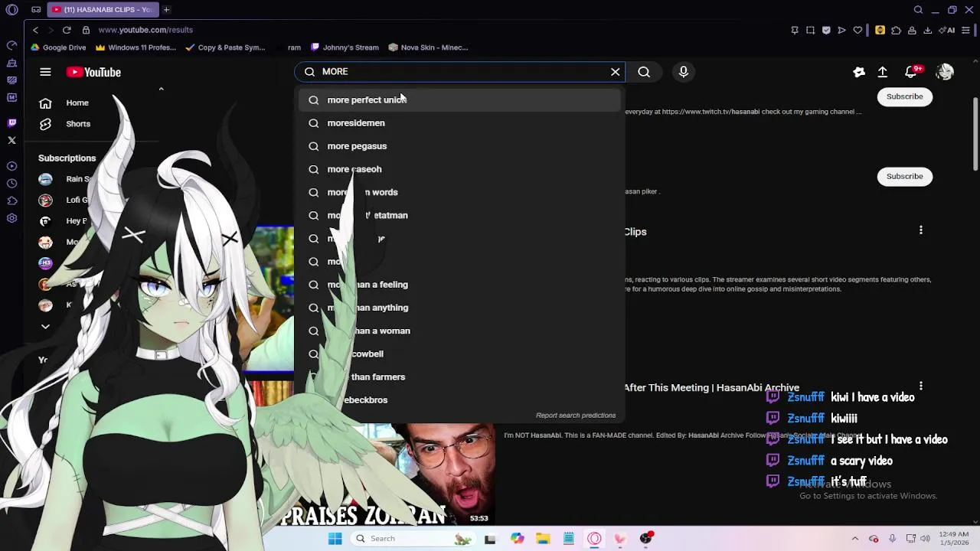The height and width of the screenshot is (551, 980).
Task: Click the browser address bar URL
Action: click(x=145, y=30)
